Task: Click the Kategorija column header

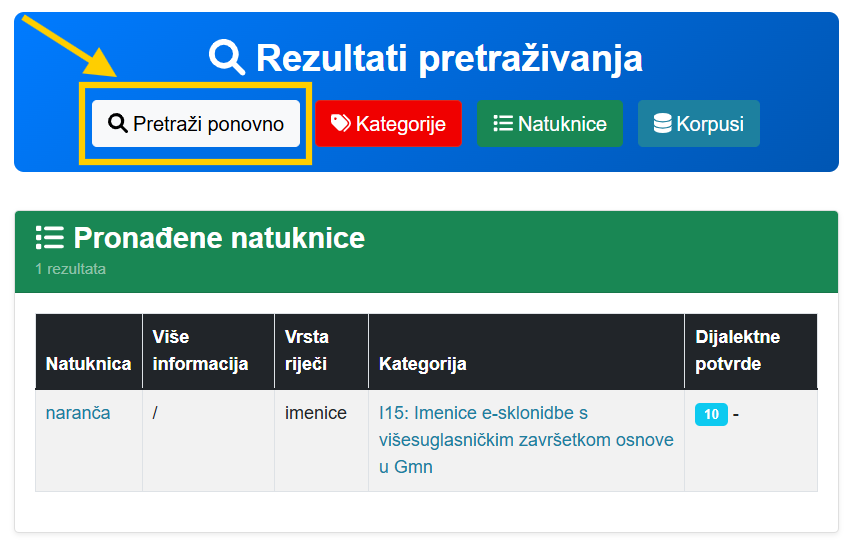Action: tap(422, 364)
